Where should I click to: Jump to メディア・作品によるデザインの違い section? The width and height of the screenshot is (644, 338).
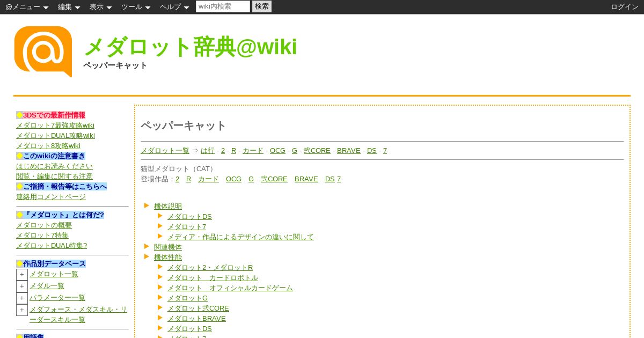(240, 237)
